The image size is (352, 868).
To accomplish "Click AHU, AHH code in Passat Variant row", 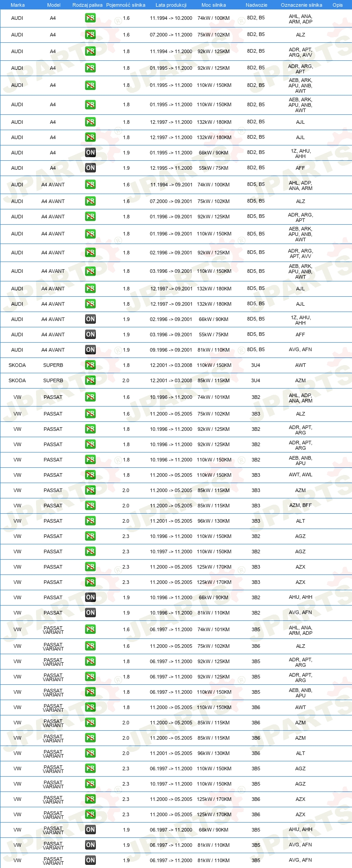I will (x=301, y=830).
